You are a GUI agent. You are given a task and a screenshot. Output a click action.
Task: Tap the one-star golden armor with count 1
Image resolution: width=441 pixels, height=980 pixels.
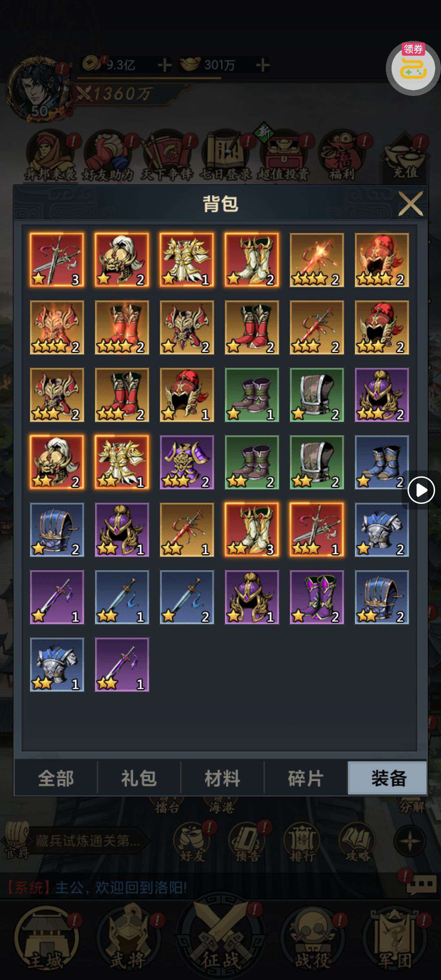pyautogui.click(x=187, y=260)
